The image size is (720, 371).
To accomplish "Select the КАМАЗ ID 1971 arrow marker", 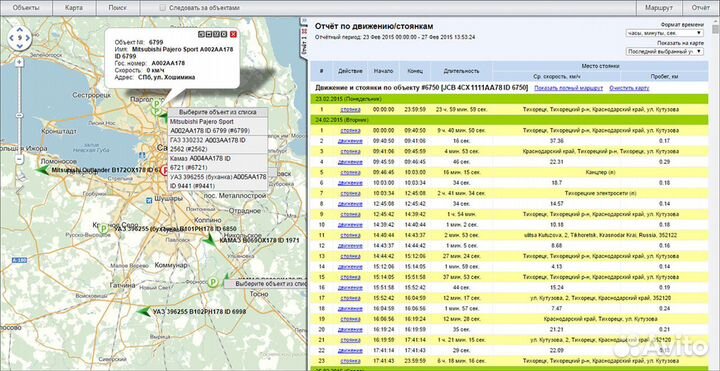I will 210,240.
